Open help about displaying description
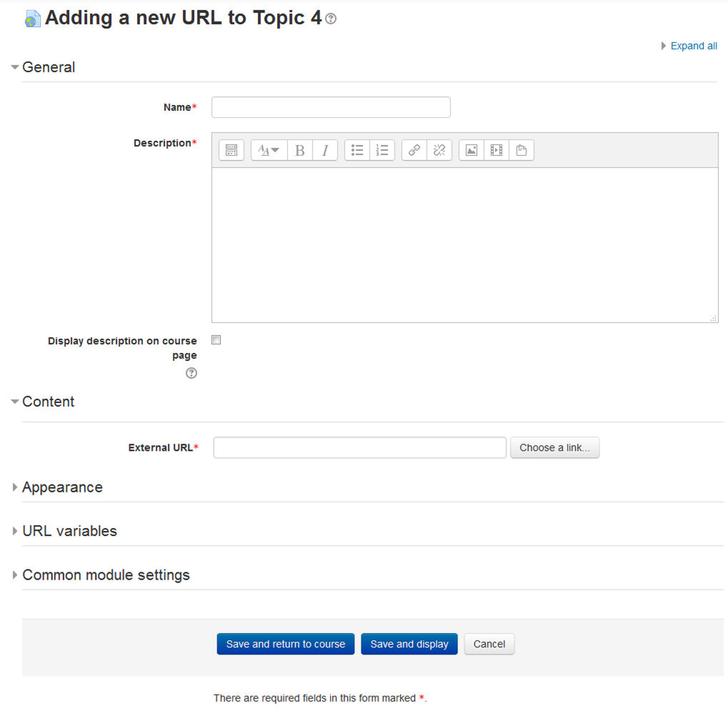This screenshot has height=726, width=728. [x=192, y=374]
